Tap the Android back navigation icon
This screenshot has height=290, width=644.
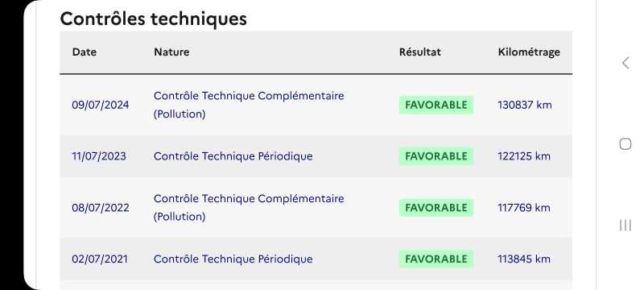coord(625,63)
